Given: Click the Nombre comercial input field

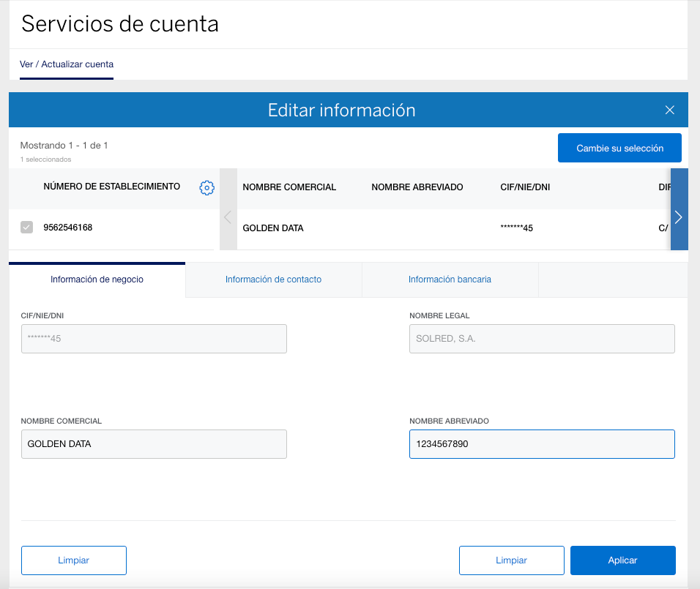Looking at the screenshot, I should pyautogui.click(x=154, y=444).
